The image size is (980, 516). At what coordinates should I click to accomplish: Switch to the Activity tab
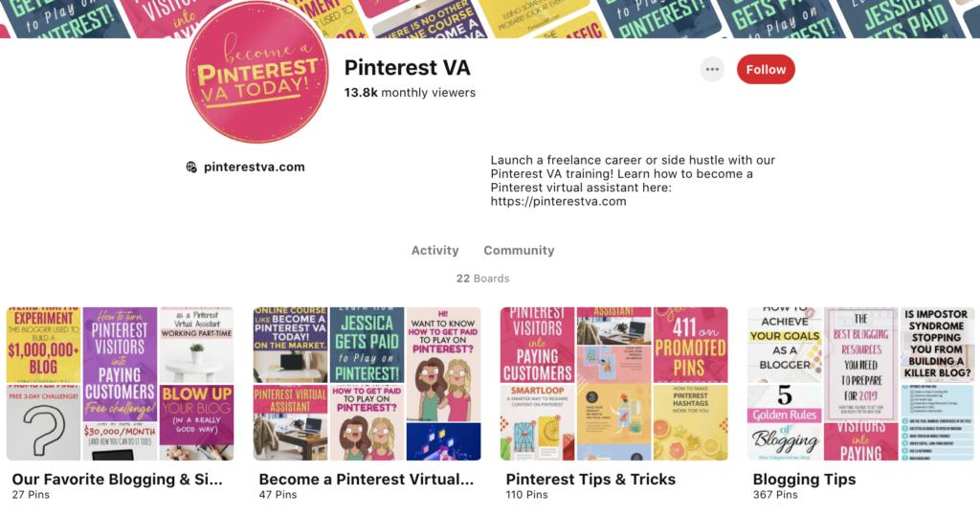point(435,250)
